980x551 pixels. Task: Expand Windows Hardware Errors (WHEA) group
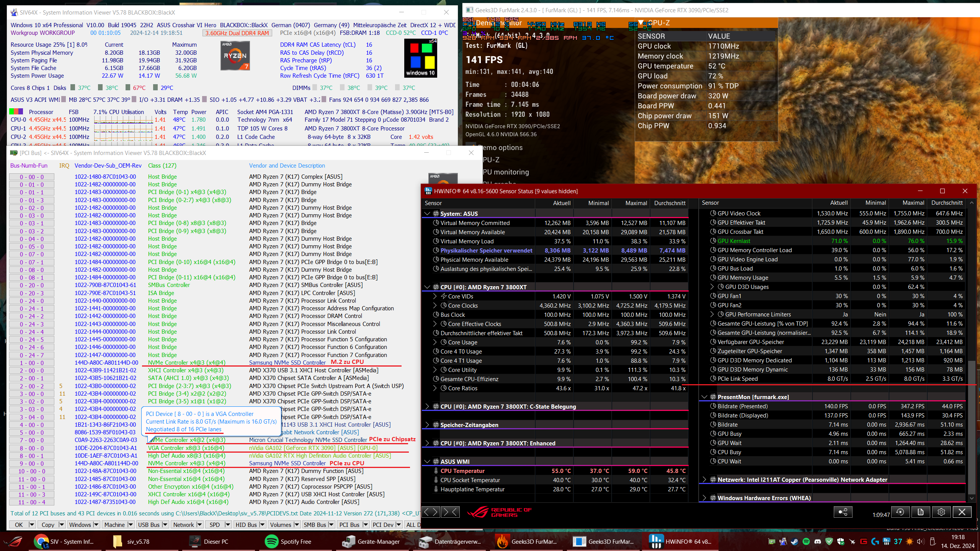pyautogui.click(x=704, y=498)
